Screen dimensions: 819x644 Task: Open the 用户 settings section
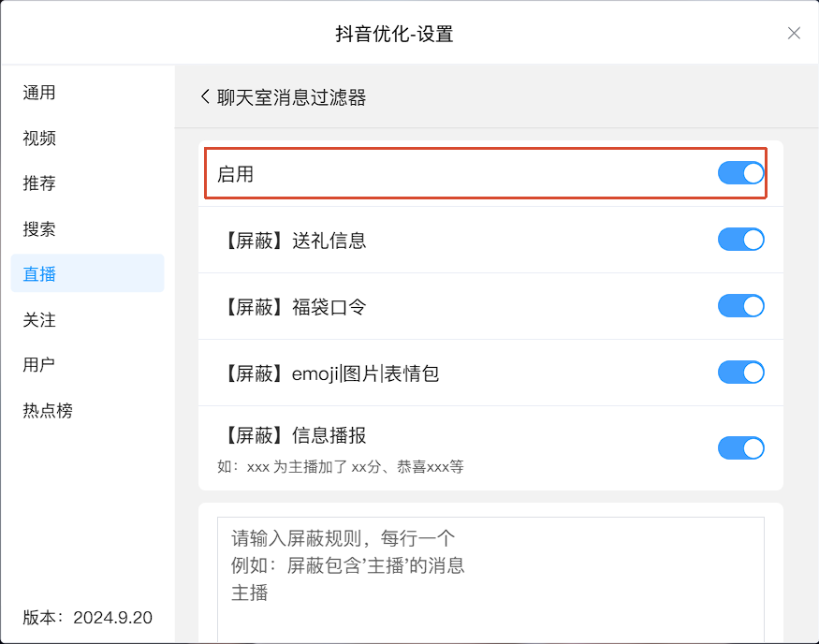point(87,364)
